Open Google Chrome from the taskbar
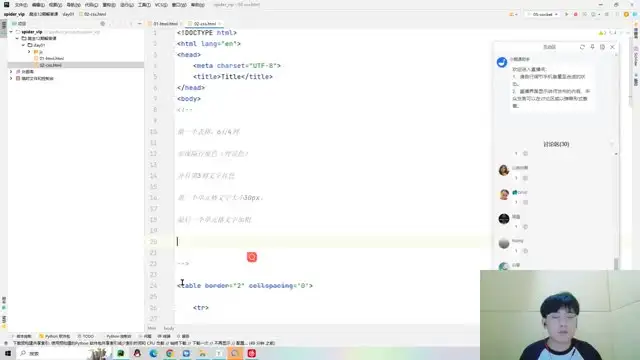This screenshot has height=360, width=640. tap(170, 353)
